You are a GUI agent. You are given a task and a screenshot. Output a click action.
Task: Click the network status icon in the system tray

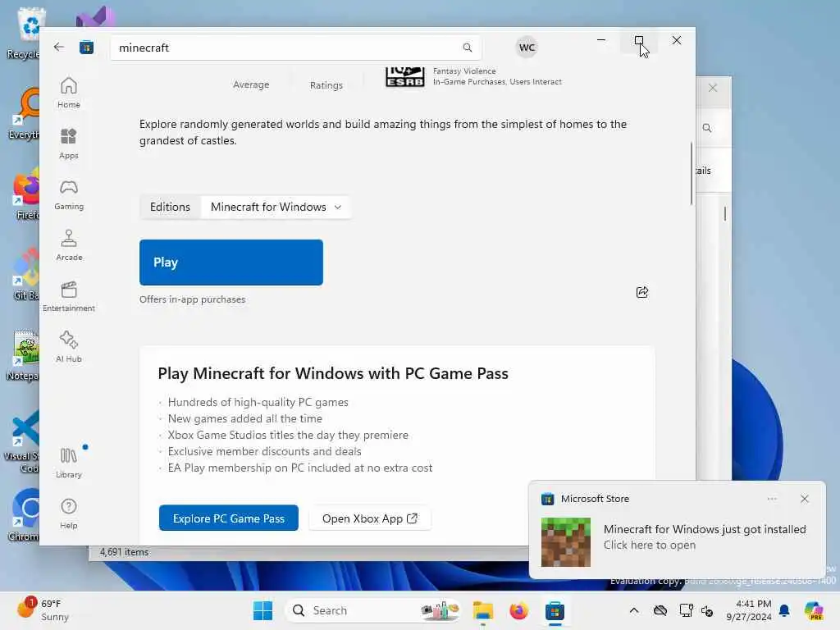(686, 610)
